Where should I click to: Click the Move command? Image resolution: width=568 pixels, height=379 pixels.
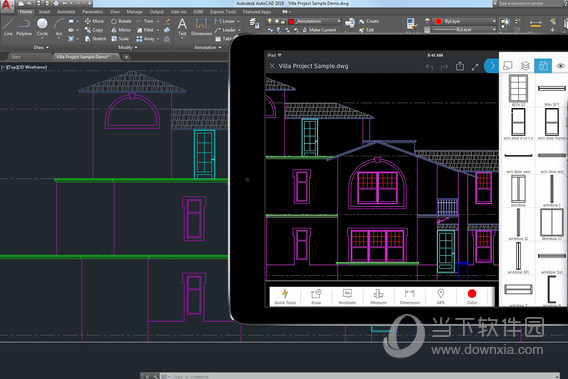coord(94,21)
